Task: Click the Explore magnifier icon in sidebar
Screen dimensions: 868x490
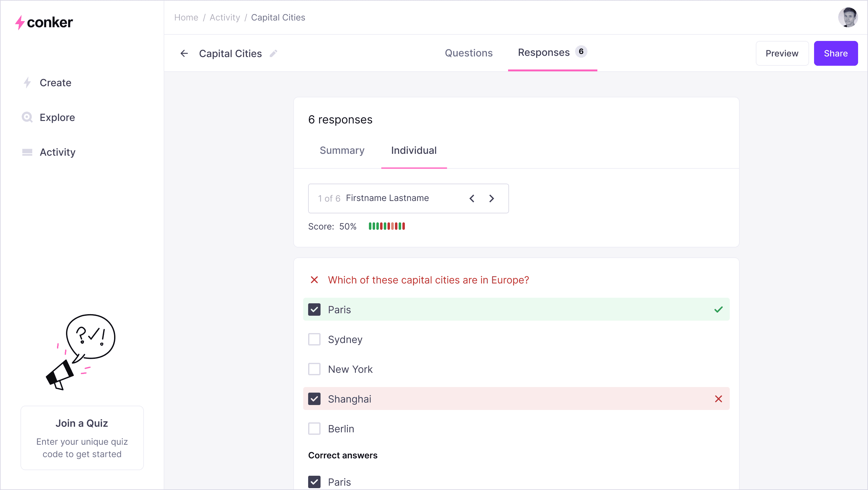Action: pos(27,117)
